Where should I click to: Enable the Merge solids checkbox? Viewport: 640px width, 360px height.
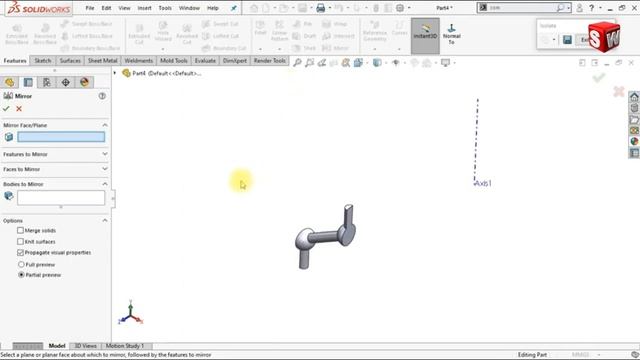[20, 231]
